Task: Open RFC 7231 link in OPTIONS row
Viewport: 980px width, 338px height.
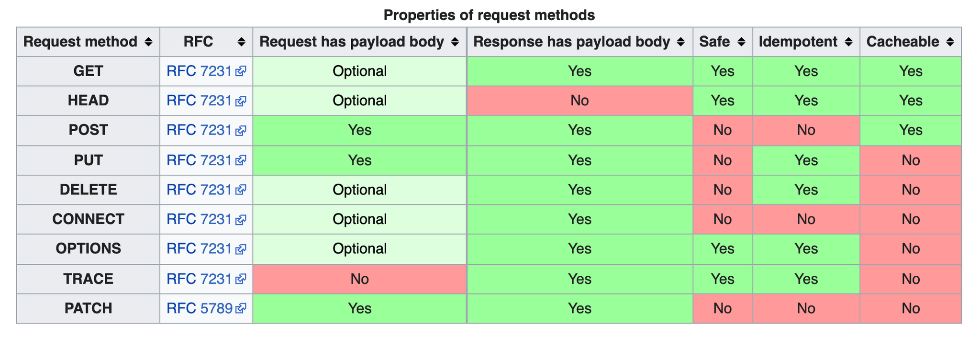Action: tap(199, 249)
